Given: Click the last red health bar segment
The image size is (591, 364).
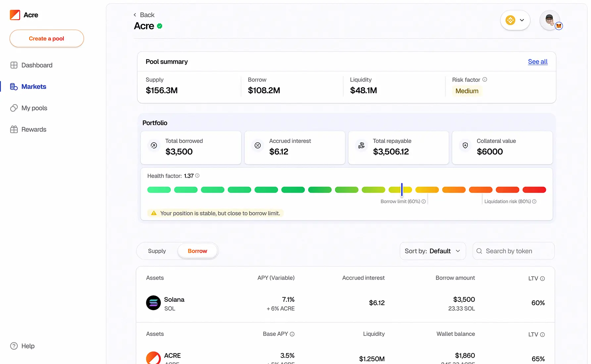Looking at the screenshot, I should (x=534, y=190).
